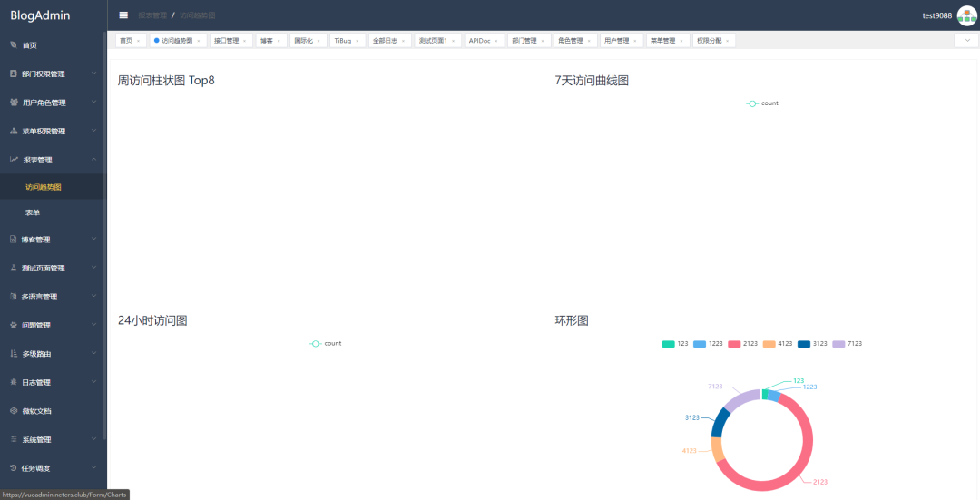This screenshot has height=500, width=980.
Task: Open the tabs dropdown at far right
Action: point(966,41)
